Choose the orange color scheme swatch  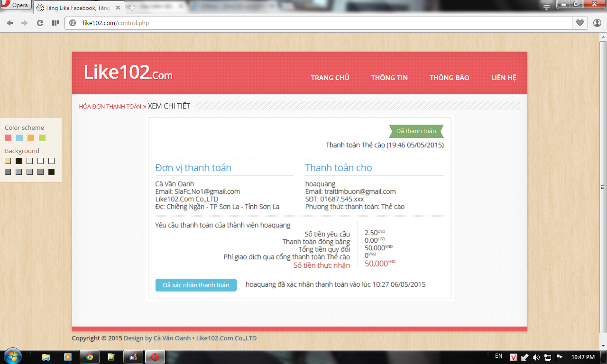coord(31,138)
